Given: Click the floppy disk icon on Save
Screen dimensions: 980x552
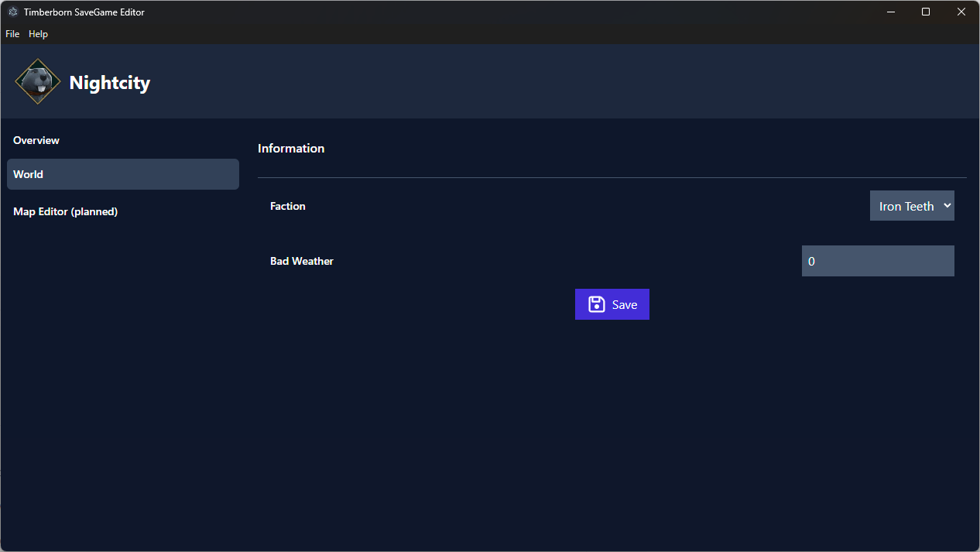Looking at the screenshot, I should click(596, 304).
